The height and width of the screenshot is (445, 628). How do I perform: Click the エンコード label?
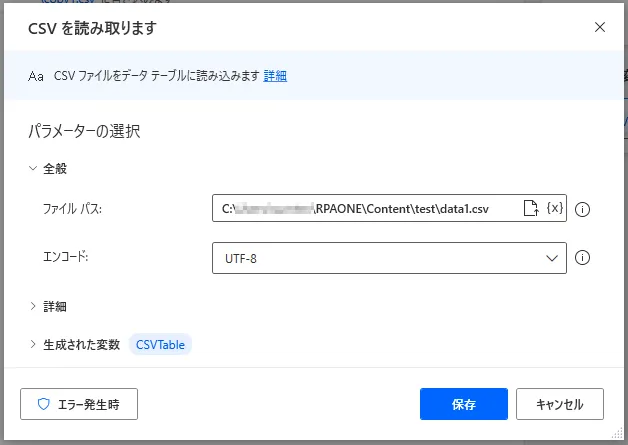(x=66, y=257)
